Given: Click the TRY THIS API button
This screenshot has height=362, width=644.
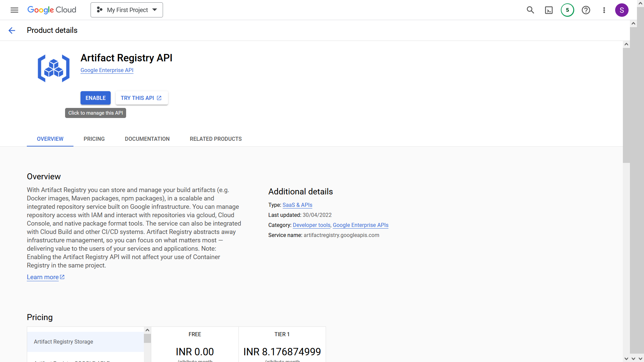Looking at the screenshot, I should 142,98.
